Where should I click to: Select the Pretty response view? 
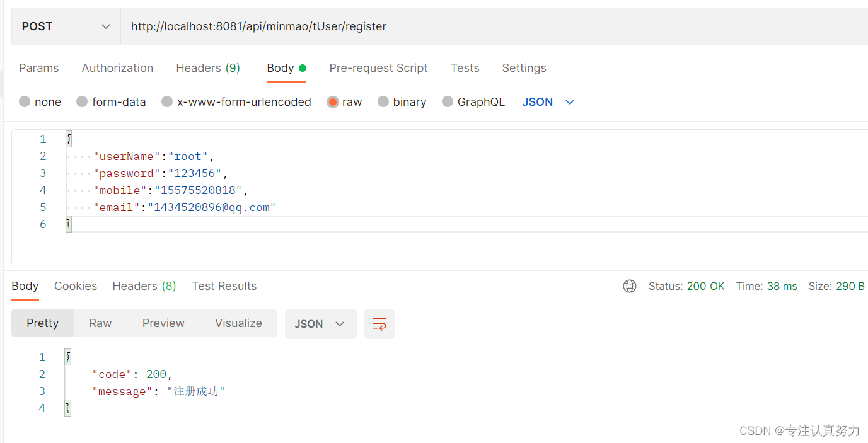click(x=42, y=323)
